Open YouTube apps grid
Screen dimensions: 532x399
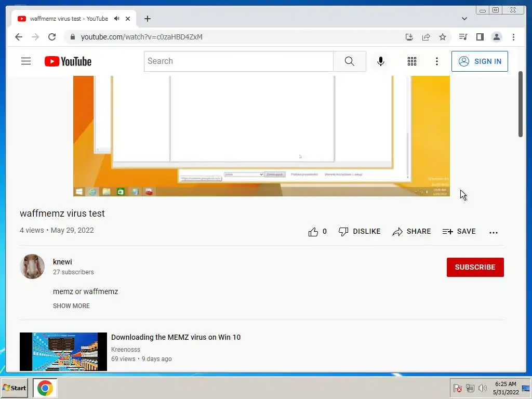click(412, 61)
